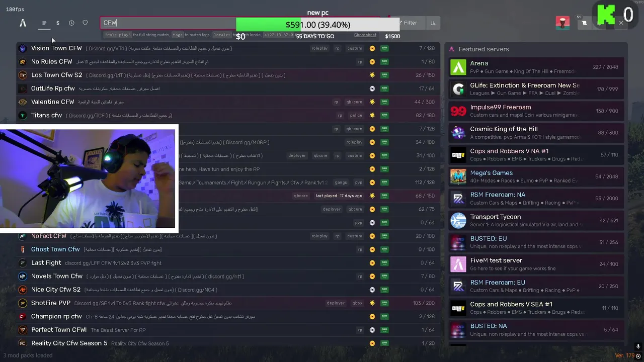Click the Vision Town CFW server logo
The height and width of the screenshot is (362, 644).
23,48
